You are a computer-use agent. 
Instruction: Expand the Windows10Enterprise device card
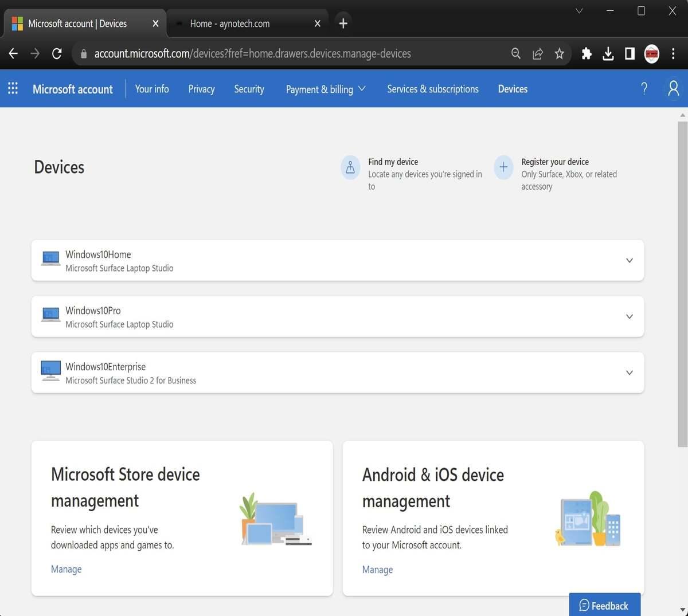click(x=630, y=372)
